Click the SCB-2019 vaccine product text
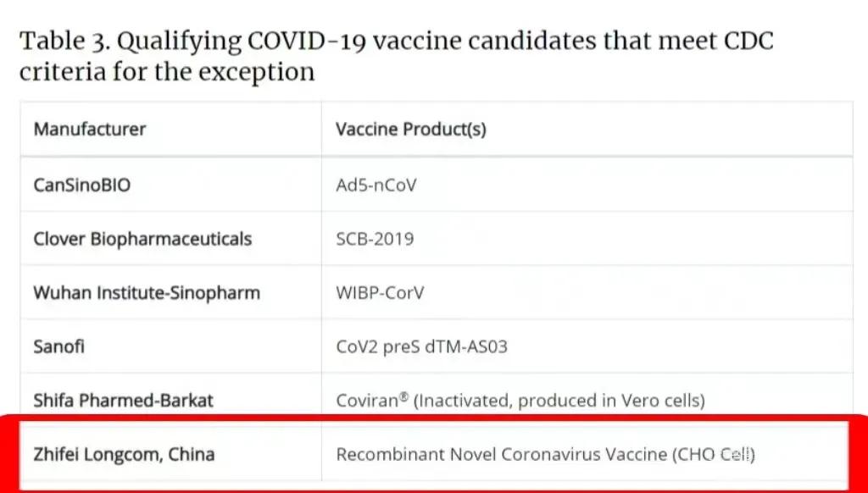868x493 pixels. [375, 239]
